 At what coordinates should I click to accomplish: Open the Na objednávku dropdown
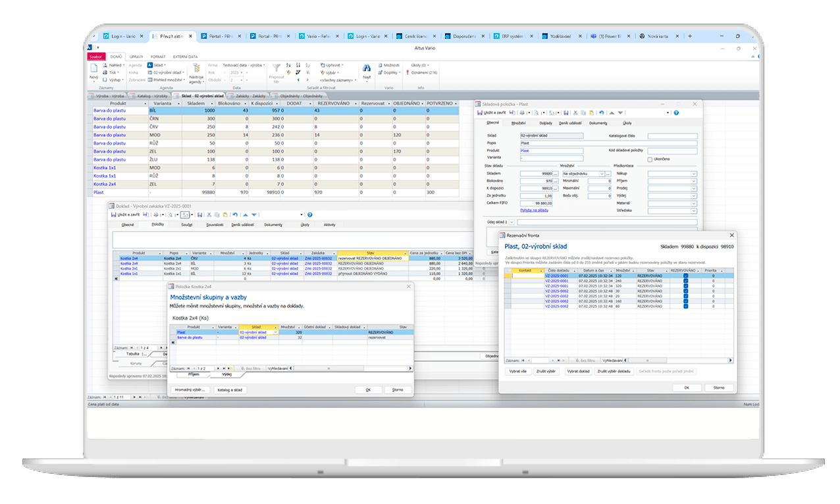point(601,174)
